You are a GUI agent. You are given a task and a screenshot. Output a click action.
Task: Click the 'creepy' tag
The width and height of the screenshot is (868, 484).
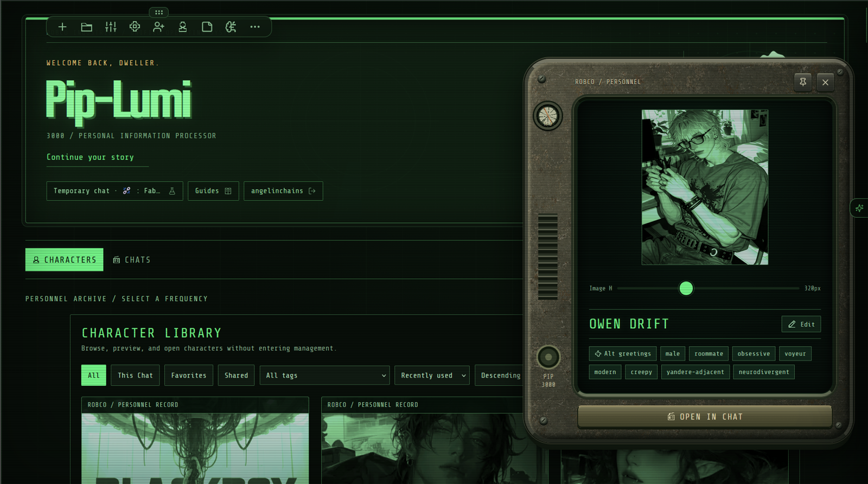point(641,372)
